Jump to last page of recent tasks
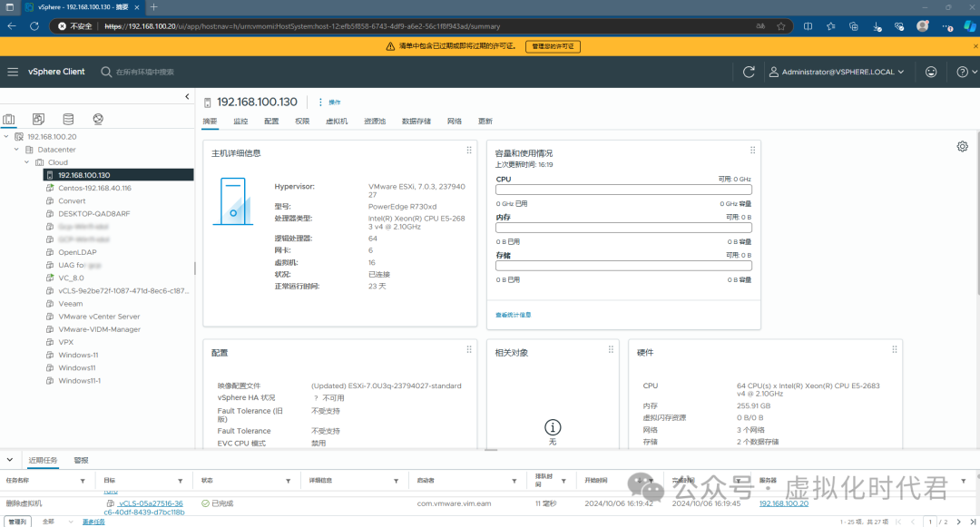This screenshot has height=527, width=980. (973, 522)
